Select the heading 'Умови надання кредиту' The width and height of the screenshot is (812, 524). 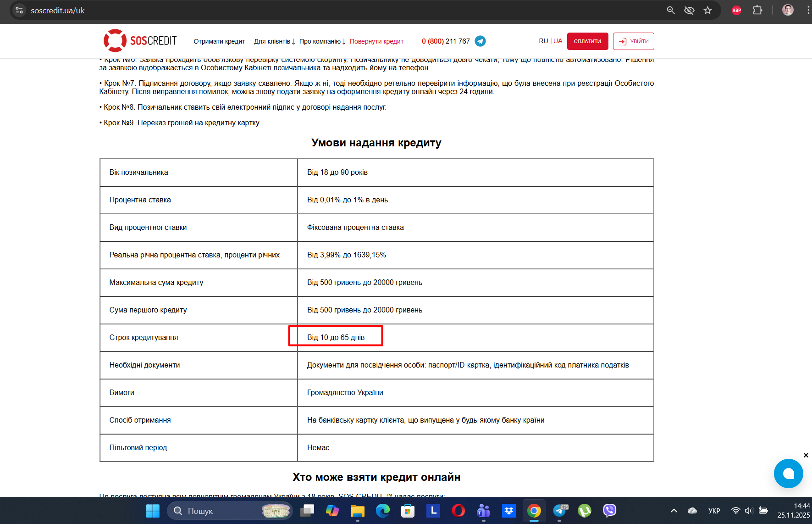tap(376, 143)
